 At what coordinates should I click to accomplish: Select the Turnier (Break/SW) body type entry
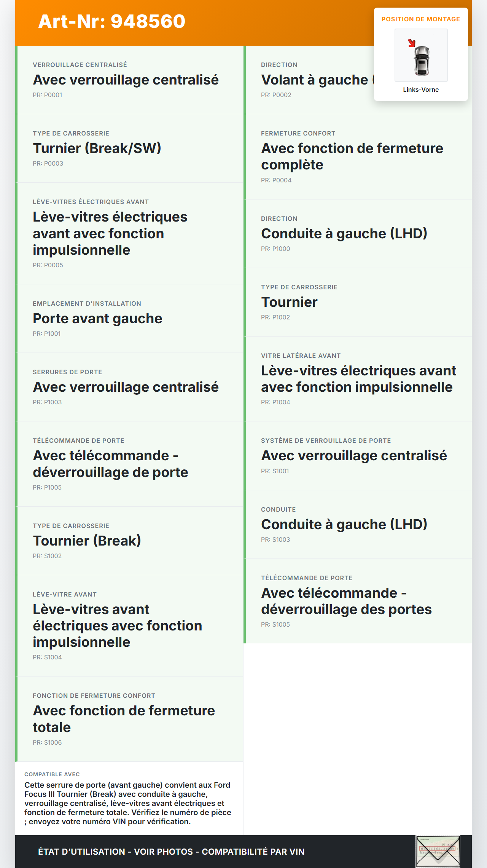(x=97, y=148)
